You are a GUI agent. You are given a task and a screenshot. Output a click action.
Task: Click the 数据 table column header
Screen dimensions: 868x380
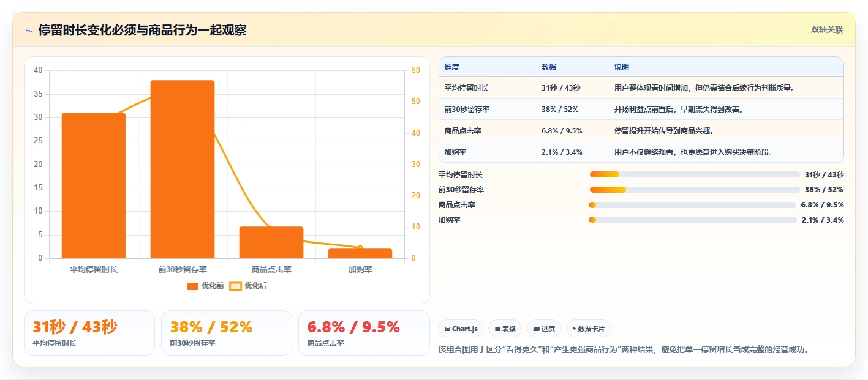coord(549,67)
